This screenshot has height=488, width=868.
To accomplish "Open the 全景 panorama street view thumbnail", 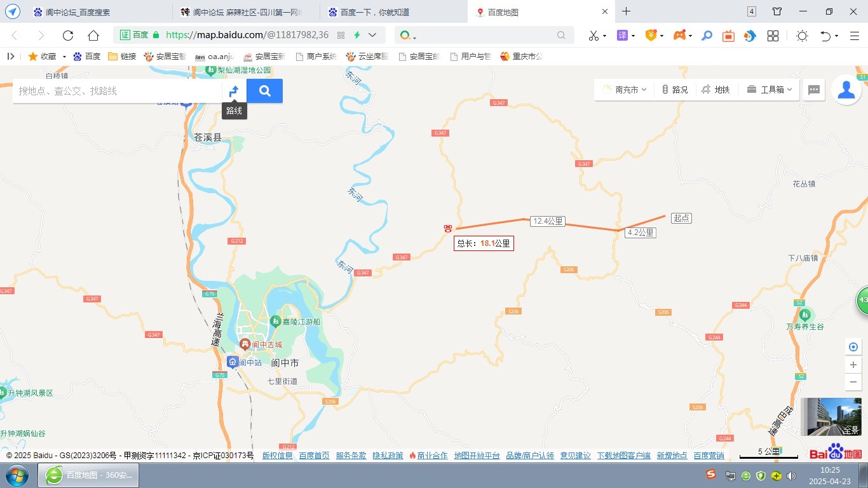I will pyautogui.click(x=831, y=417).
